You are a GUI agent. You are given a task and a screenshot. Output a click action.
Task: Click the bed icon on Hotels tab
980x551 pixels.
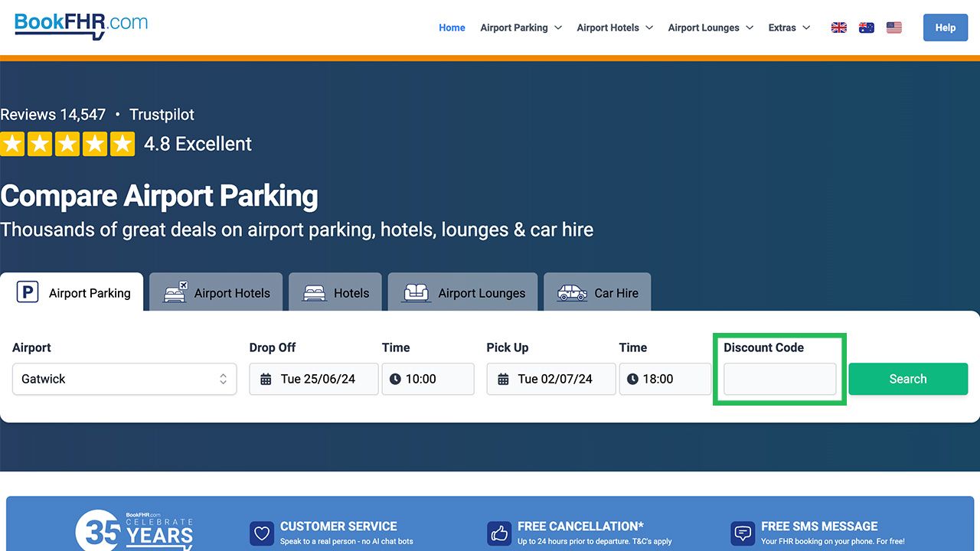pyautogui.click(x=315, y=292)
